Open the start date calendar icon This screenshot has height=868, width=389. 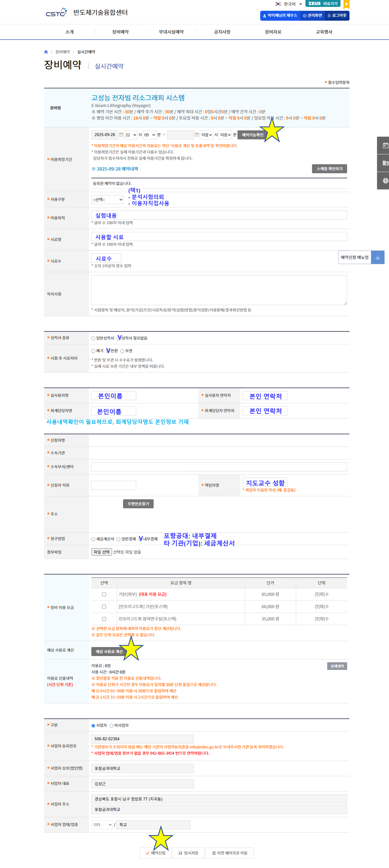121,135
